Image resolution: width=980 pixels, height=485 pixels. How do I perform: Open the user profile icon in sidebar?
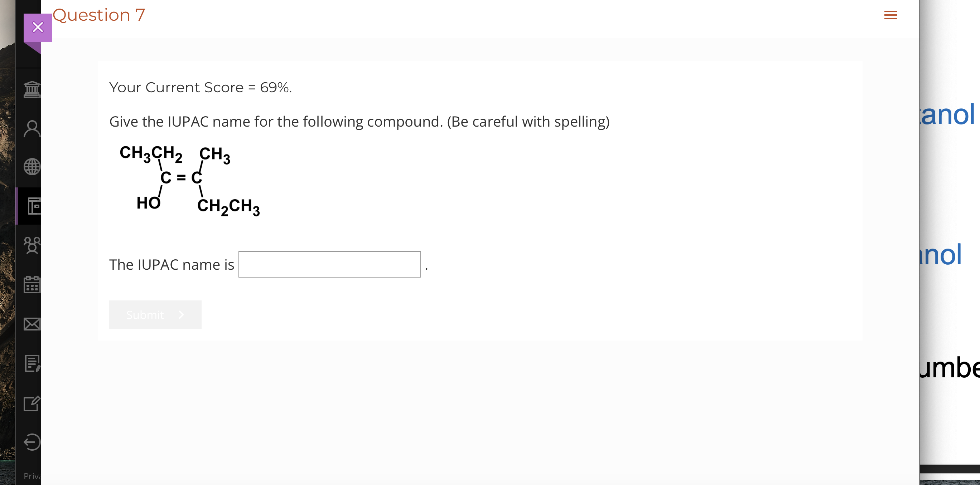(x=32, y=129)
